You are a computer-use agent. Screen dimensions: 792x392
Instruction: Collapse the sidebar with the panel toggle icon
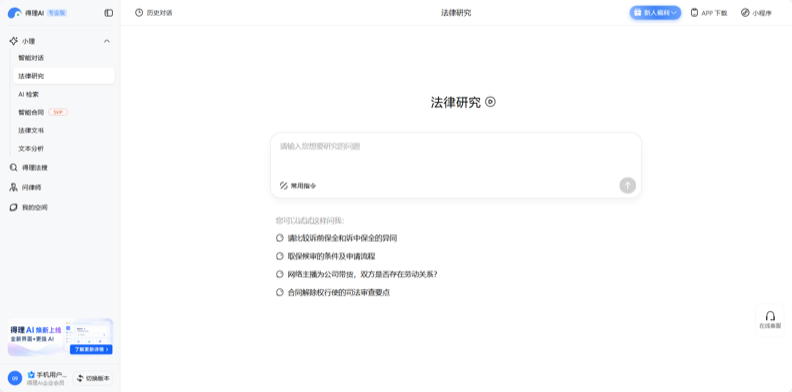tap(109, 13)
